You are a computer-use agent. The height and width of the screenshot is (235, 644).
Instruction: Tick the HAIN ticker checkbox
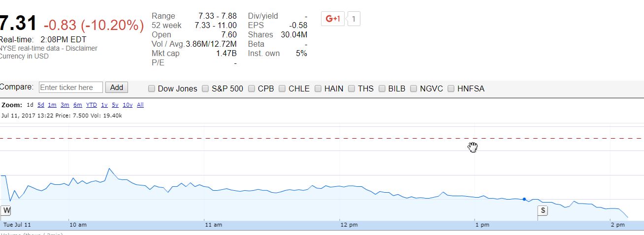point(319,89)
